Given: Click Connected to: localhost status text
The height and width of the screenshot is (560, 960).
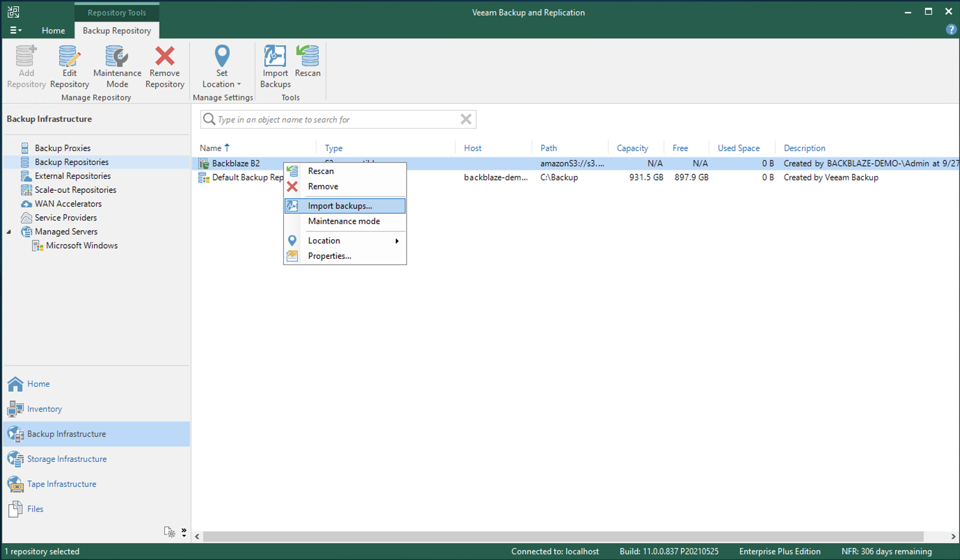Looking at the screenshot, I should click(555, 551).
